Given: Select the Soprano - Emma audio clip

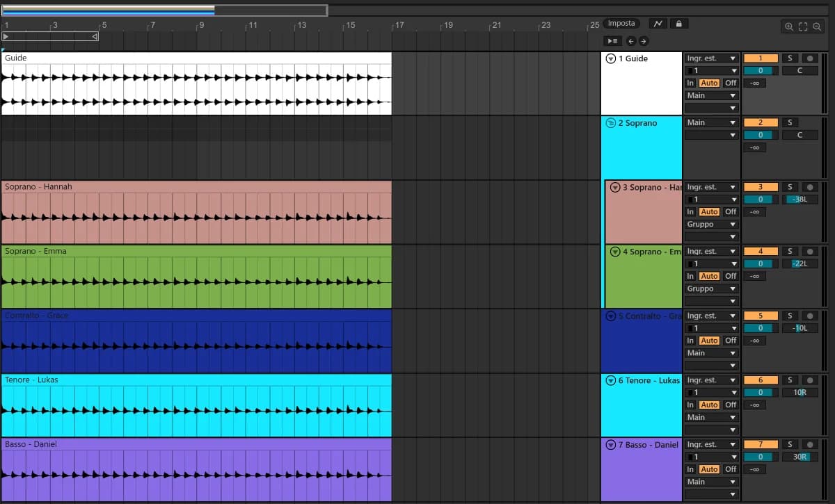Looking at the screenshot, I should (x=196, y=277).
